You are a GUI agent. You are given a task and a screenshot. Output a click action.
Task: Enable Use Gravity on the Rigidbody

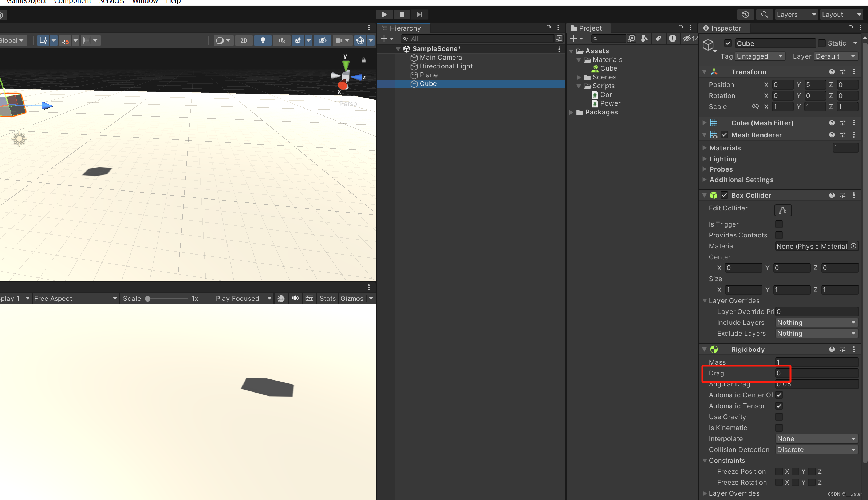(x=779, y=417)
